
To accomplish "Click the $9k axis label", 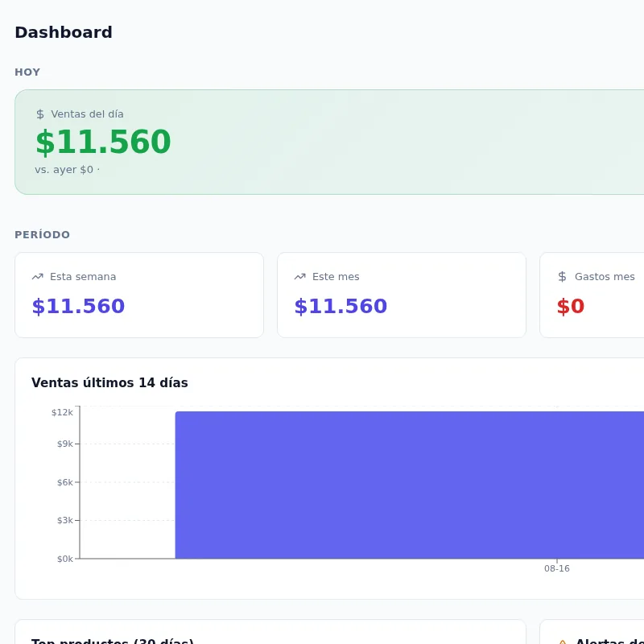I will (x=65, y=444).
